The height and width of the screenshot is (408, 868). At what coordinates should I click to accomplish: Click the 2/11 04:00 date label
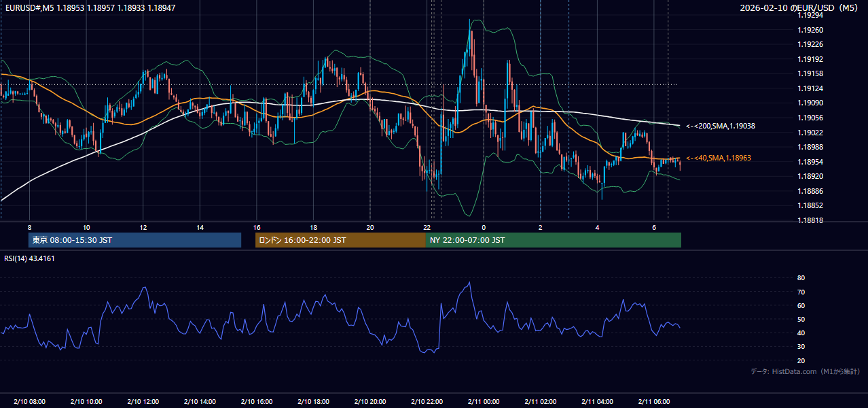[598, 401]
